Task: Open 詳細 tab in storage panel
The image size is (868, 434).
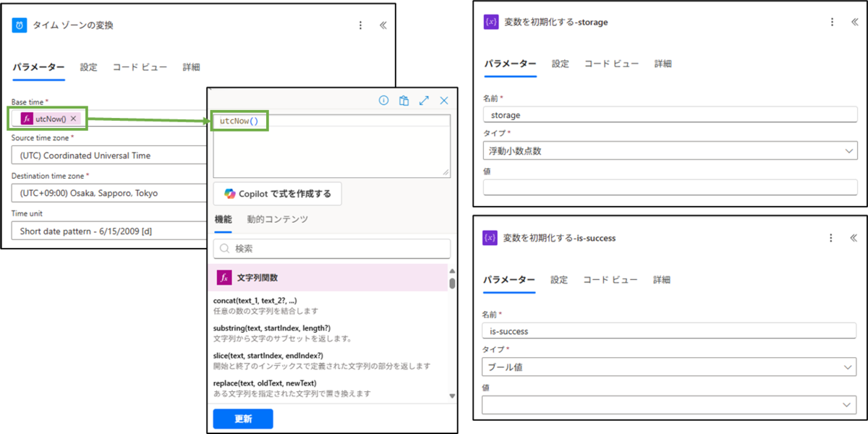Action: pos(663,64)
